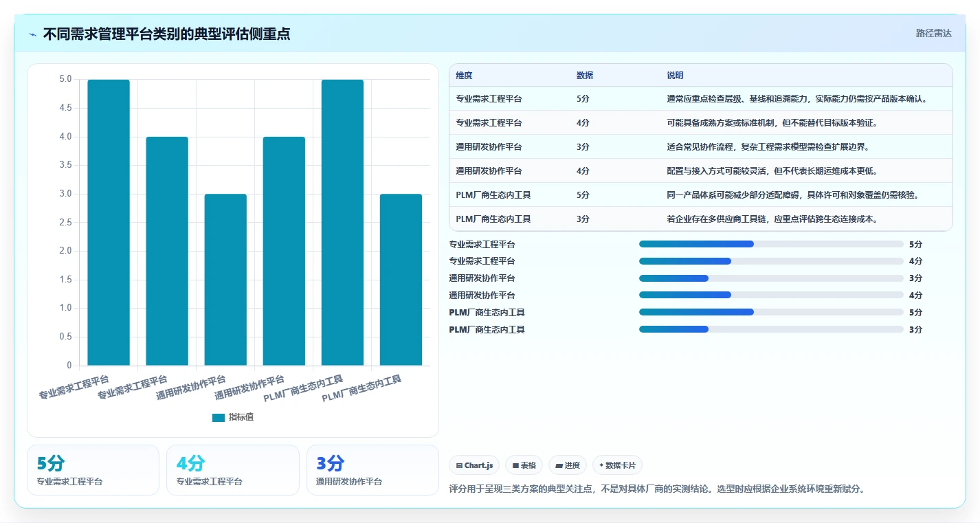Image resolution: width=980 pixels, height=523 pixels.
Task: Click the 通用研发协作平台 progress bar scored 3分
Action: [771, 278]
